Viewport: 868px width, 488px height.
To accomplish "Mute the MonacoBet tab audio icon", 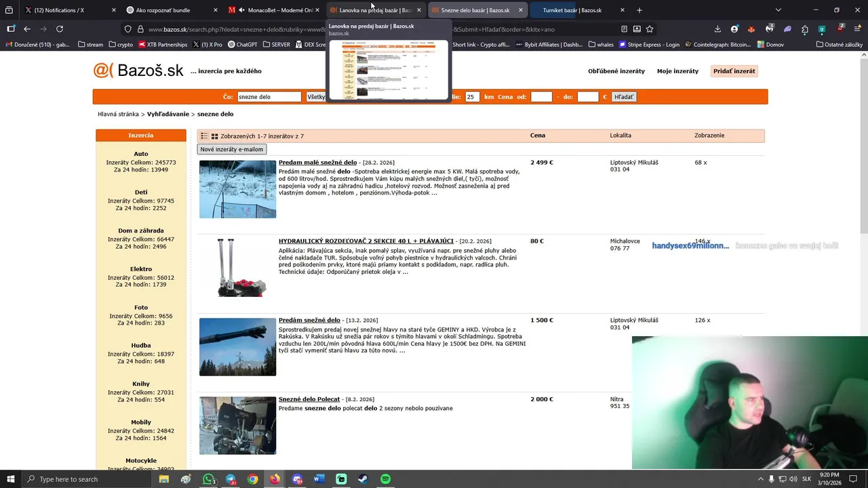I will pyautogui.click(x=241, y=10).
